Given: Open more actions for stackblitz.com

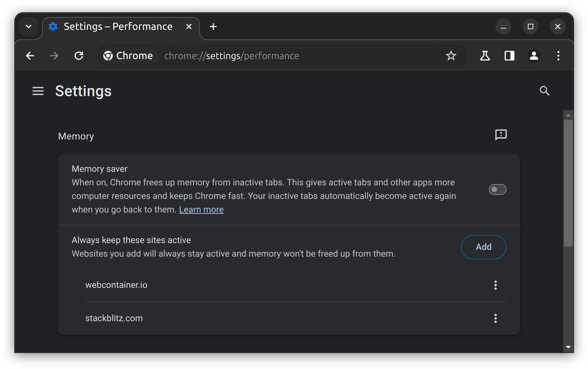Looking at the screenshot, I should 495,318.
